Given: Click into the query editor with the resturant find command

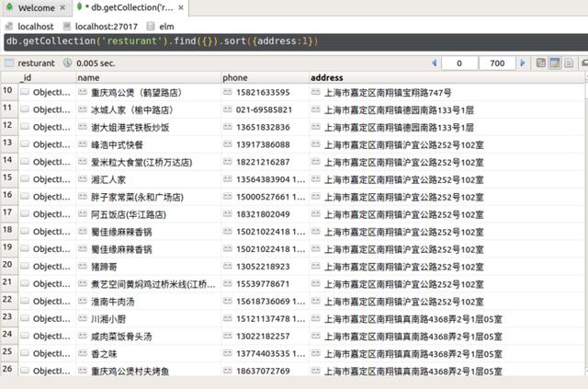Looking at the screenshot, I should point(294,41).
